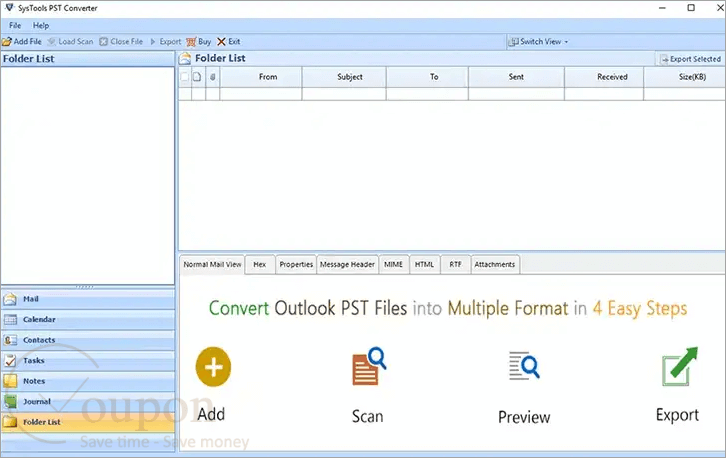
Task: Click the yellow Add plus icon
Action: [x=213, y=367]
